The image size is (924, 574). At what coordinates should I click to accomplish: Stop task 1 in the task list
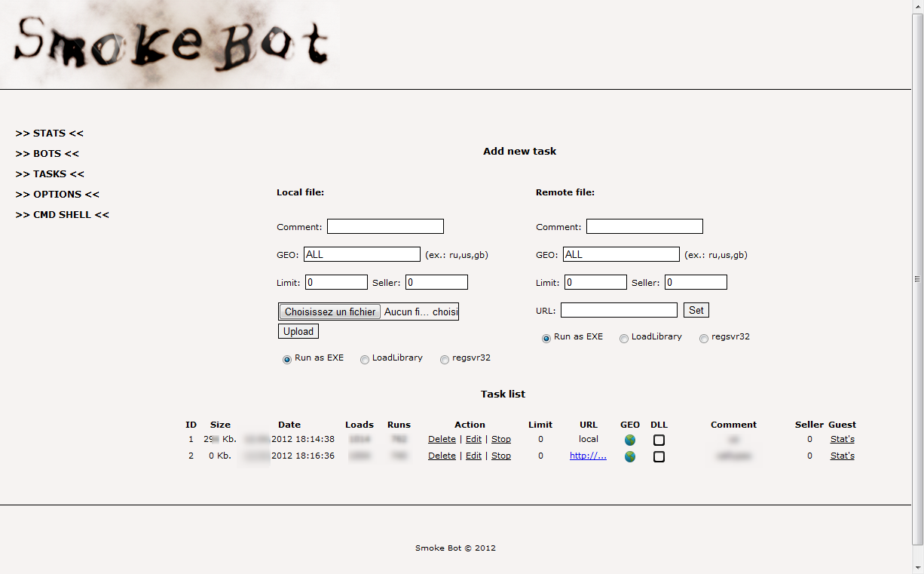click(x=501, y=439)
